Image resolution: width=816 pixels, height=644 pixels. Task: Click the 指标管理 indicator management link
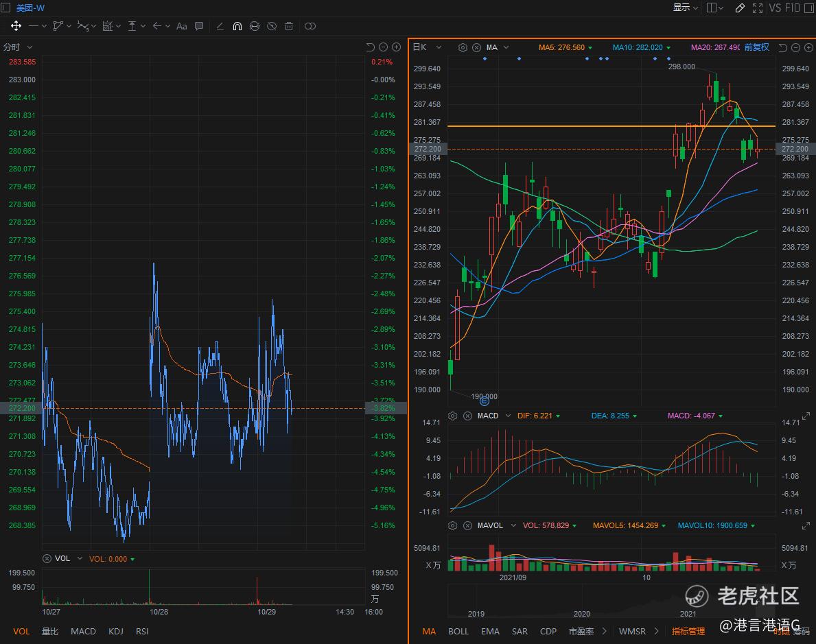pos(688,631)
